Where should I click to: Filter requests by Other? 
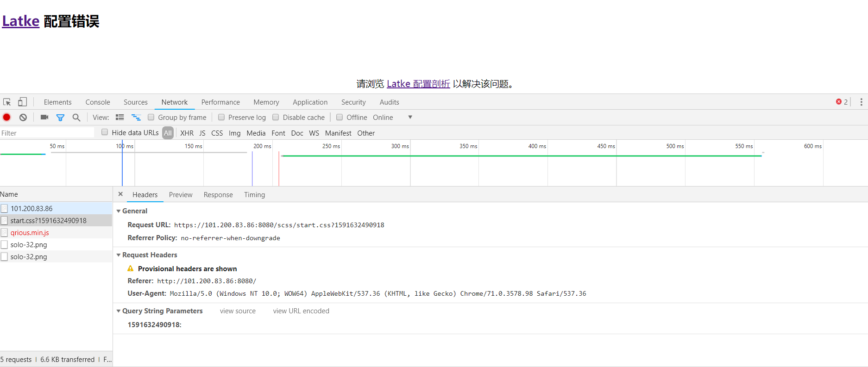point(366,133)
